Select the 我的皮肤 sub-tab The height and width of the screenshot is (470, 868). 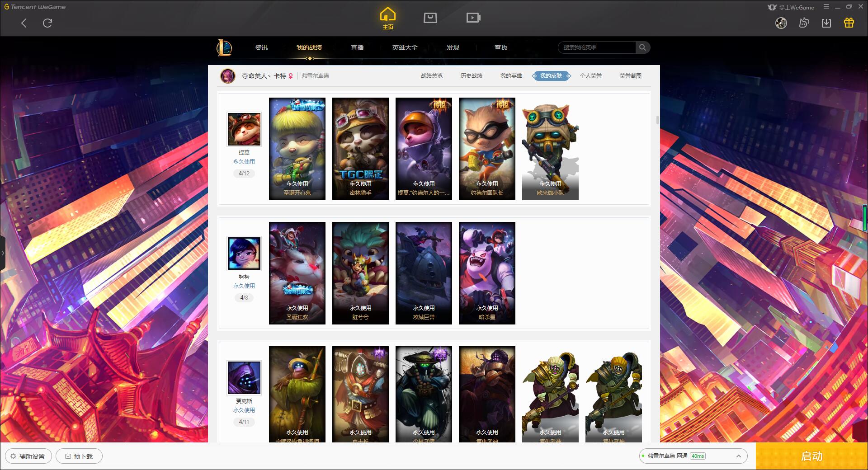point(551,76)
